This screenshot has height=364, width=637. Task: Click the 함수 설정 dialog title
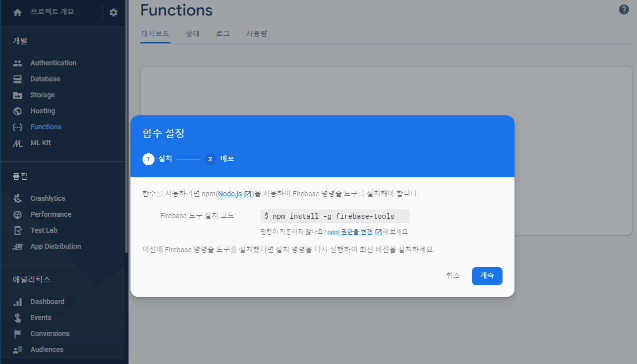[163, 133]
